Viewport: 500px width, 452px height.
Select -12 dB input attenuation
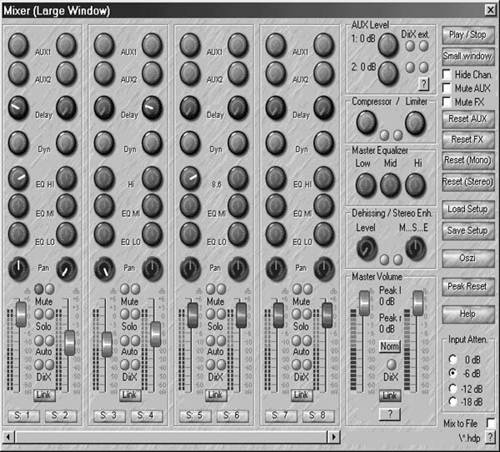click(453, 388)
